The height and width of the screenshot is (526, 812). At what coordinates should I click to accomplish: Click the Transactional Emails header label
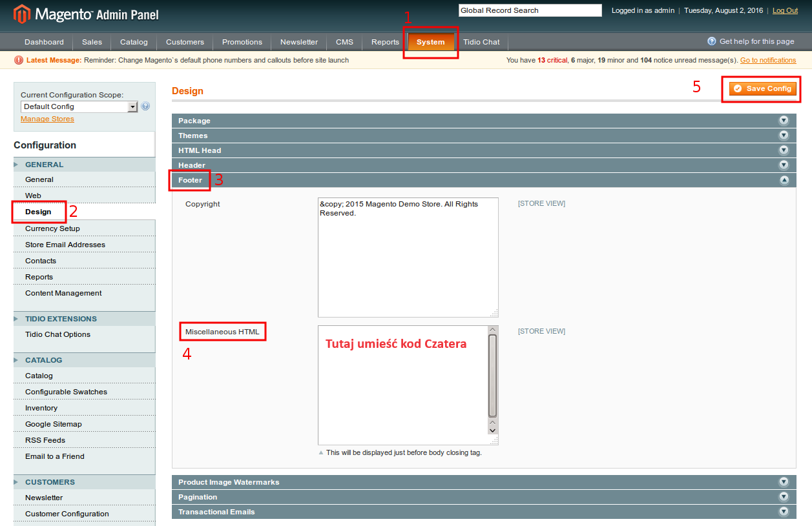pyautogui.click(x=216, y=512)
